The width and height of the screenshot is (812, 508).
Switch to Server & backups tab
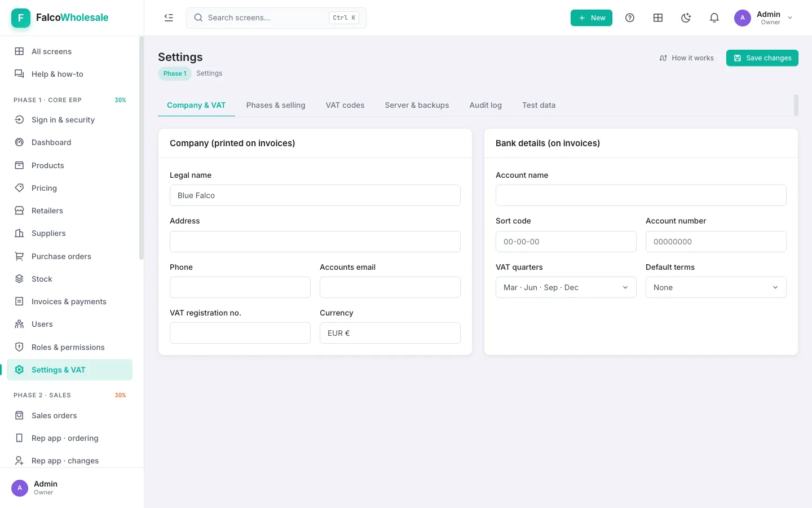[x=417, y=105]
